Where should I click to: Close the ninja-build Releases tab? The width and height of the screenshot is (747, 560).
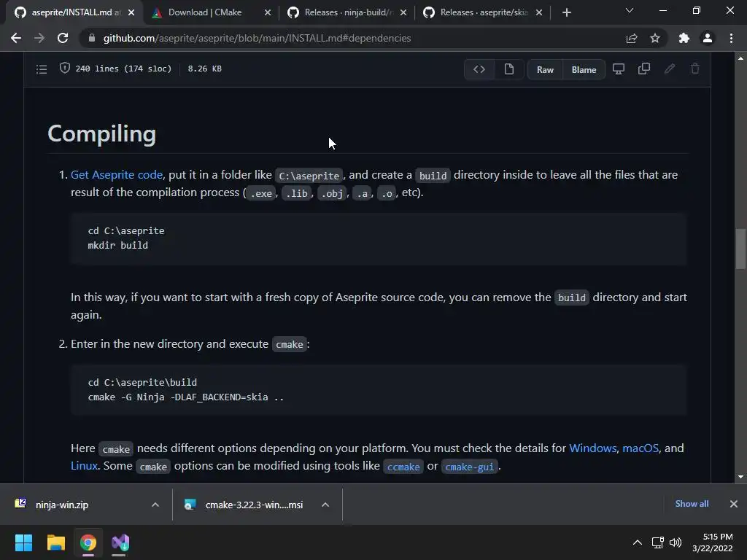[x=403, y=13]
